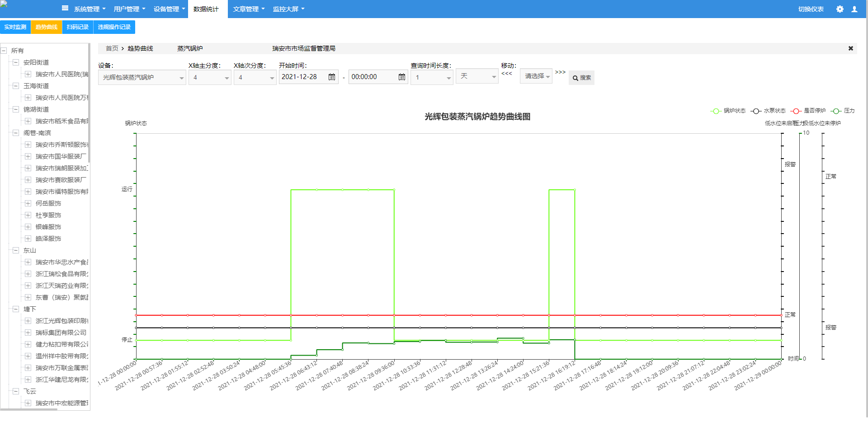Select 皓泽服饰 in the tree

48,239
